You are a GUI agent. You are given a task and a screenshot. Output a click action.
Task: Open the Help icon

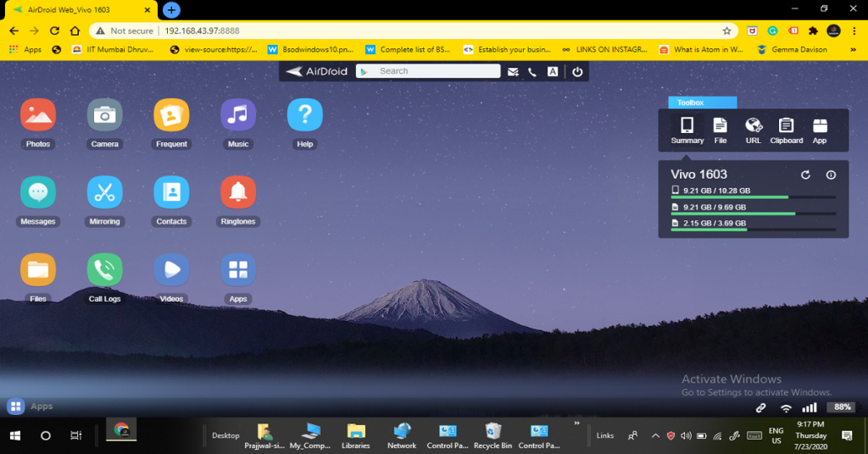point(305,115)
